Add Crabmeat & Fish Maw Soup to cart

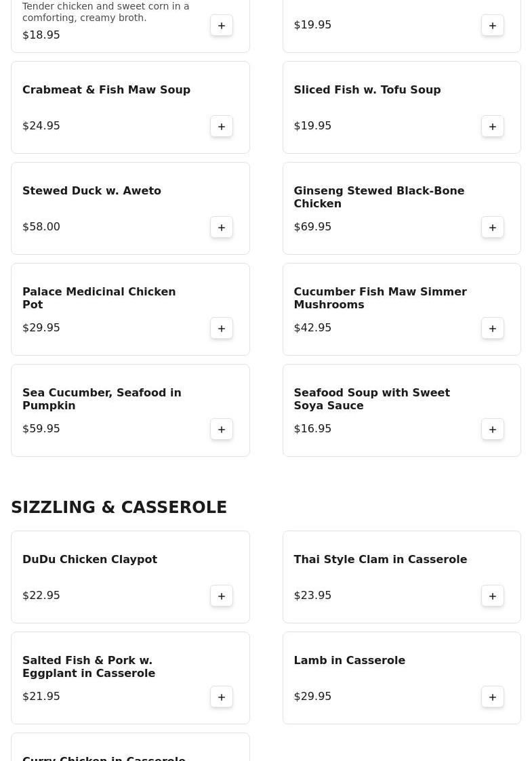pos(222,126)
